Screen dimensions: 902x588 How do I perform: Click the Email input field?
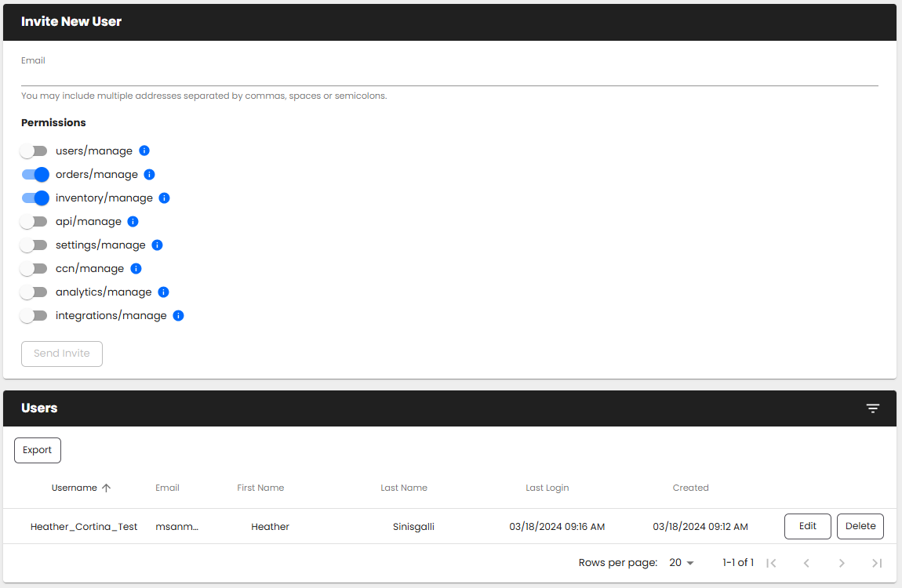tap(449, 76)
